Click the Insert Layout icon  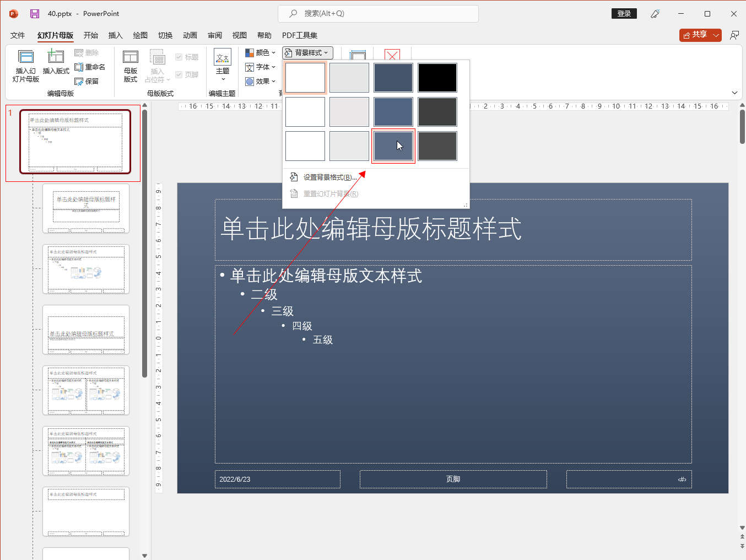tap(56, 57)
